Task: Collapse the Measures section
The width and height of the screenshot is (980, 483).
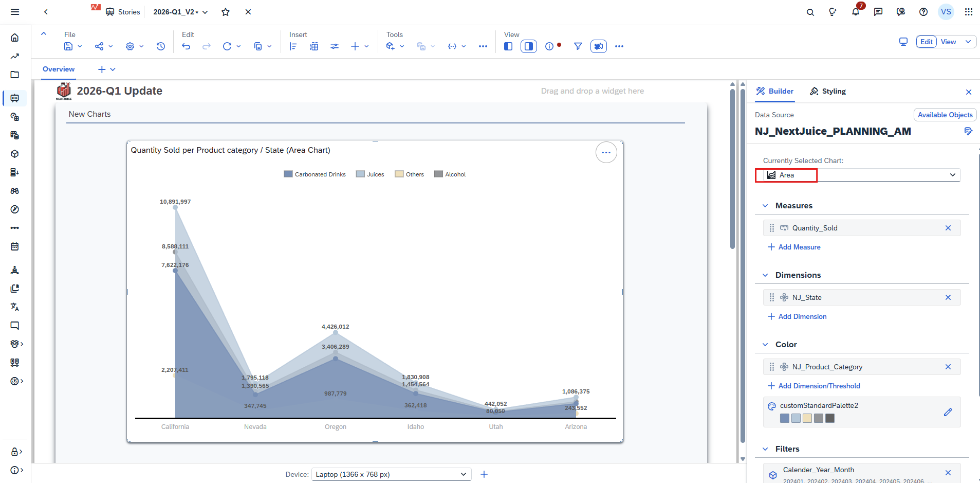Action: click(765, 206)
